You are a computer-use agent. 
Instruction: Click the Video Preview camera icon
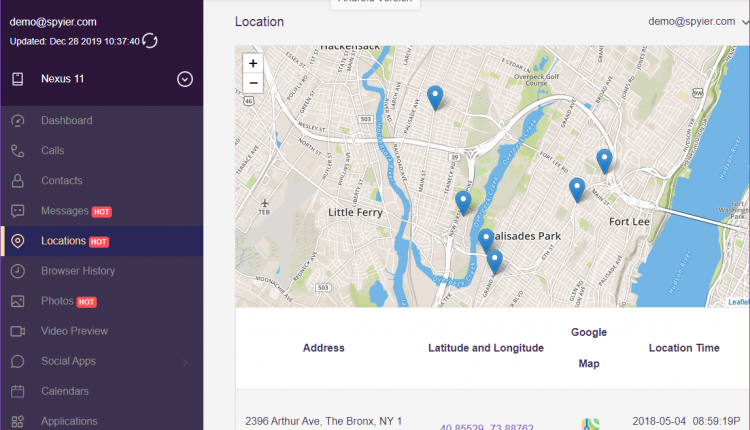pyautogui.click(x=18, y=331)
